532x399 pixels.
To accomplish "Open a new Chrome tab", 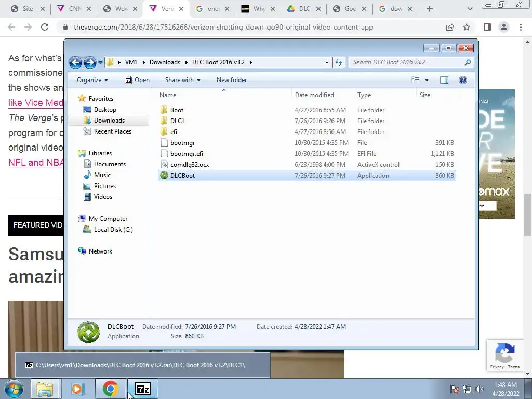I will 430,9.
